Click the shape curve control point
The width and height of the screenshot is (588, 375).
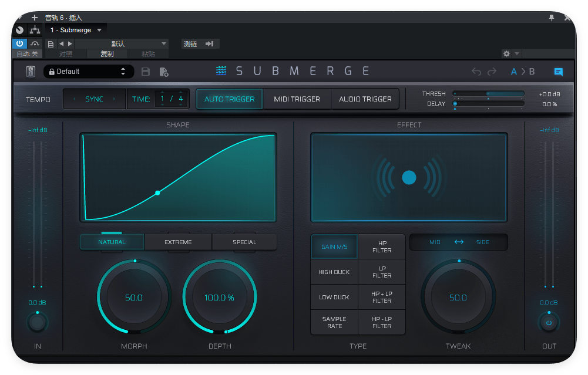(157, 193)
